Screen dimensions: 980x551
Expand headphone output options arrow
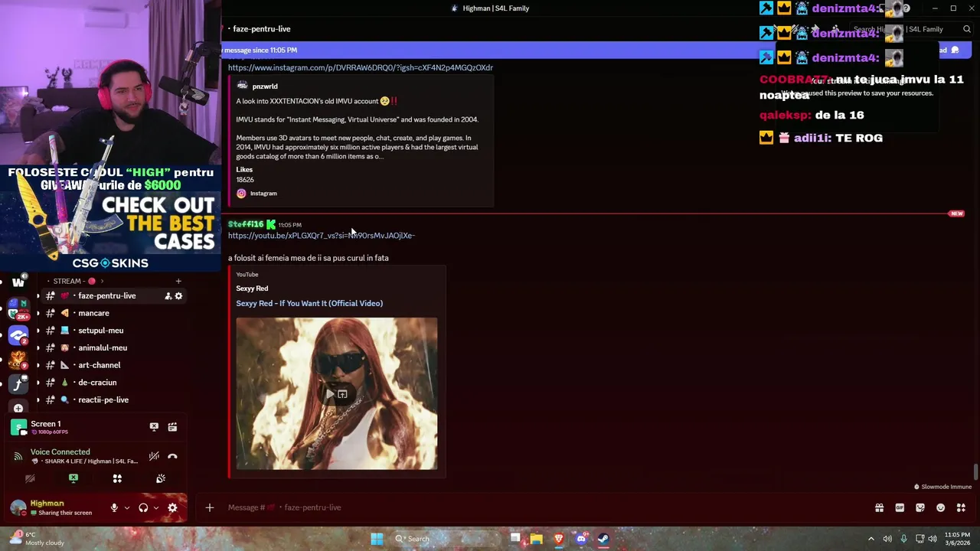point(156,507)
